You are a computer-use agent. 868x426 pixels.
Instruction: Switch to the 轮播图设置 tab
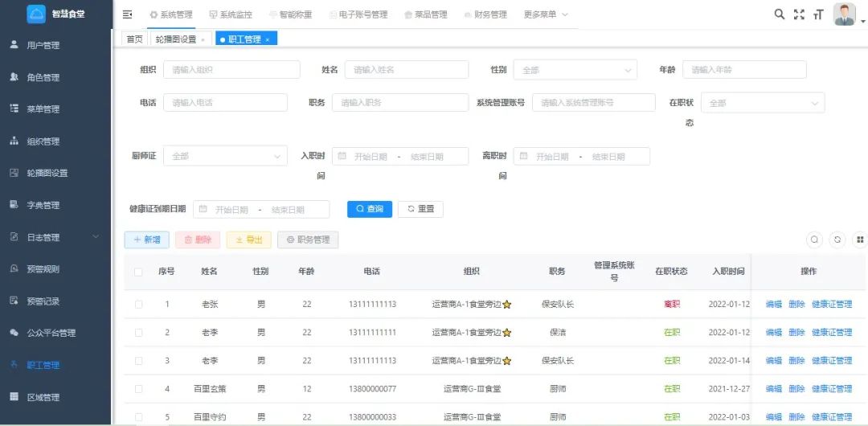click(176, 39)
